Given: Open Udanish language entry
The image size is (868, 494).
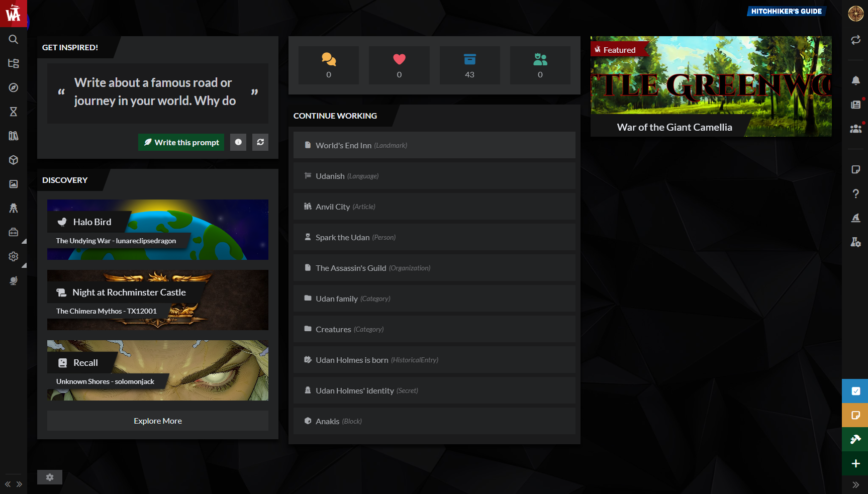Looking at the screenshot, I should point(434,176).
